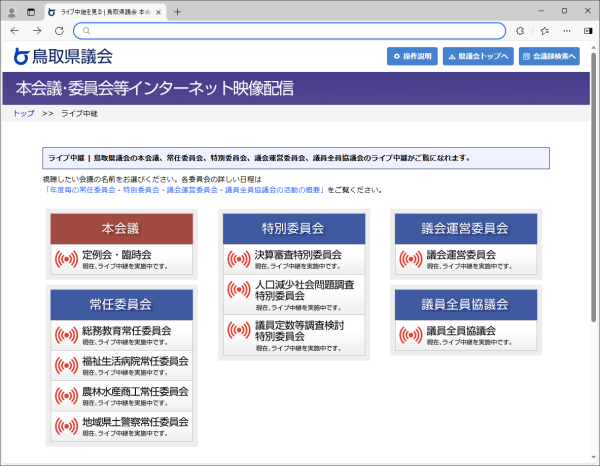
Task: Open the 年度毎の常任委員会 activity overview link
Action: [x=185, y=190]
